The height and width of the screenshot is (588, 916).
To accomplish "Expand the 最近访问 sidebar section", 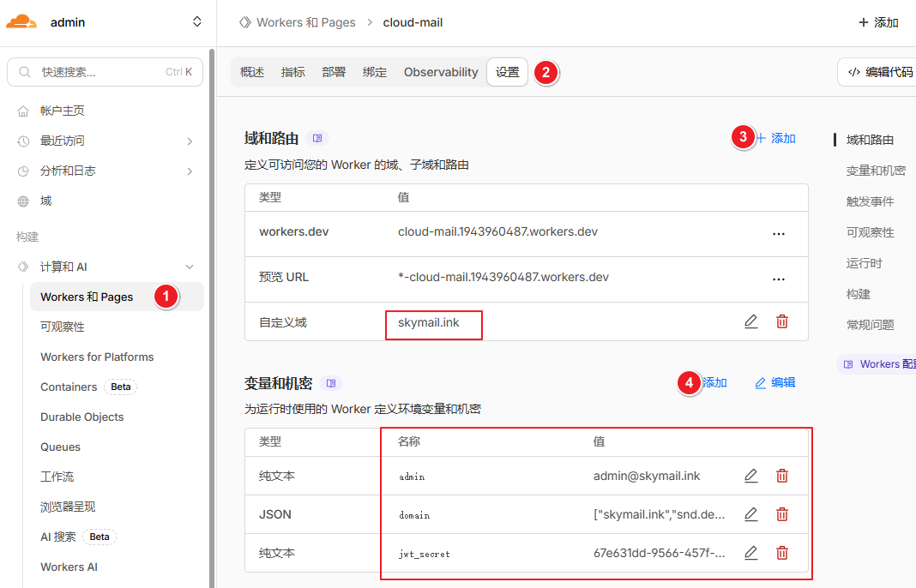I will click(x=190, y=141).
